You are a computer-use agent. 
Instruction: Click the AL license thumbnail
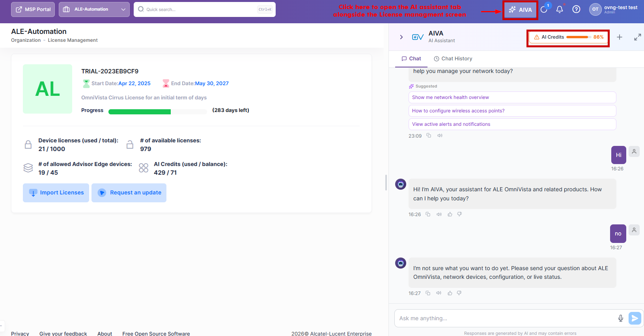[x=47, y=89]
